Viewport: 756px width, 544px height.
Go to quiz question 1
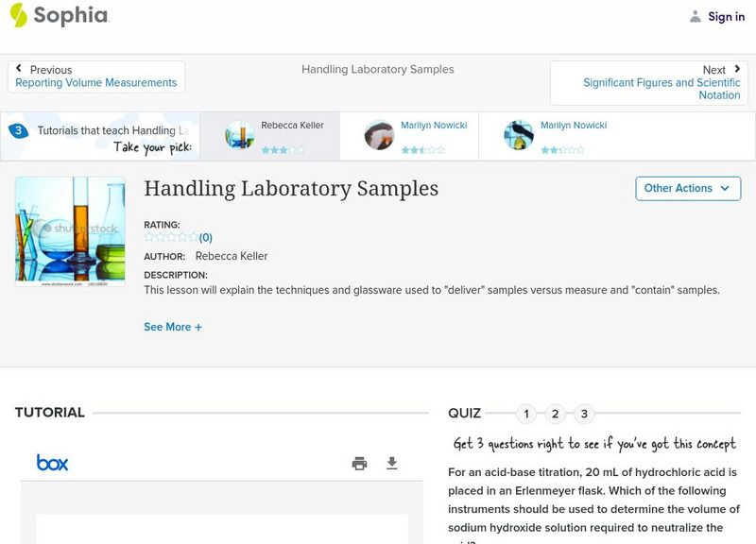pos(526,414)
